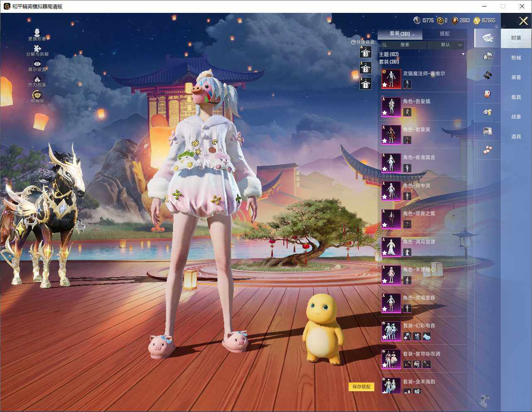The height and width of the screenshot is (412, 532).
Task: Click the small dragon emblem at the bottom right
Action: (x=484, y=401)
